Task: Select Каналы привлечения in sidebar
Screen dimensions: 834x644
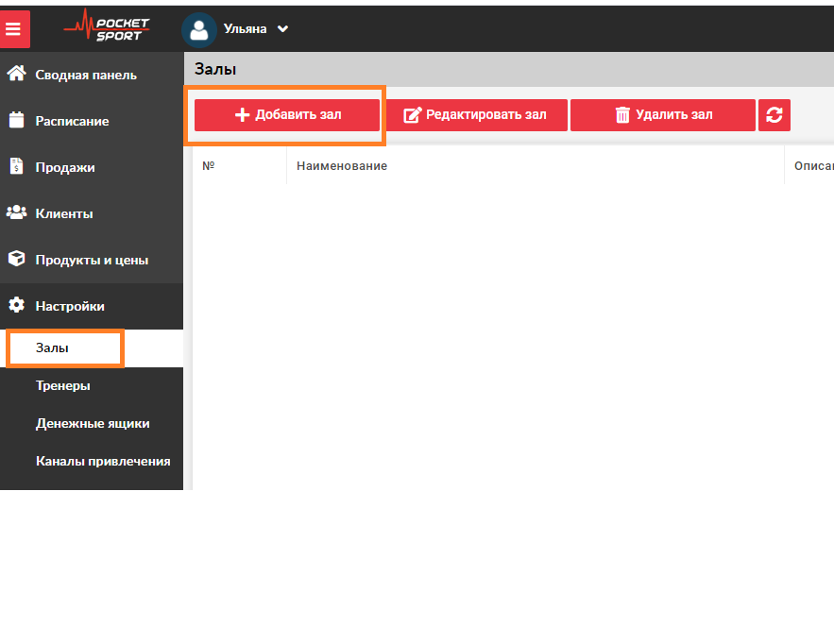Action: tap(103, 462)
